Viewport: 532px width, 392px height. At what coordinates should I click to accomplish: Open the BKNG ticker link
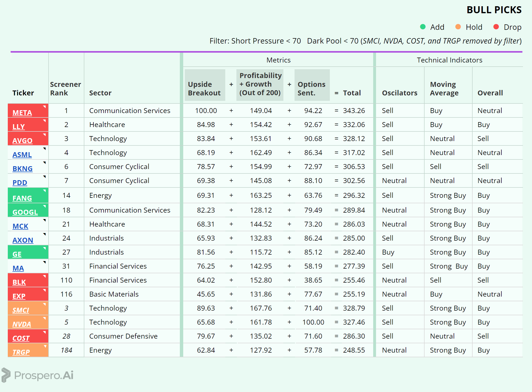(x=23, y=169)
